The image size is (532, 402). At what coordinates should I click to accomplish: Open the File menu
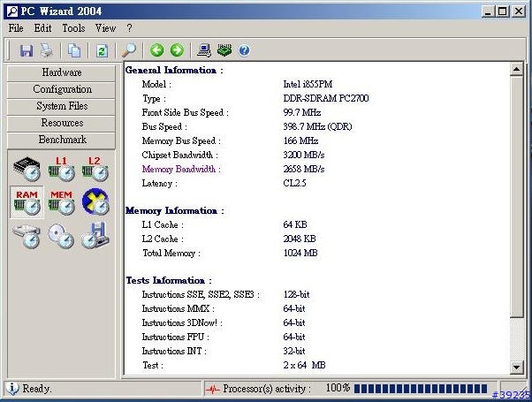[x=16, y=28]
